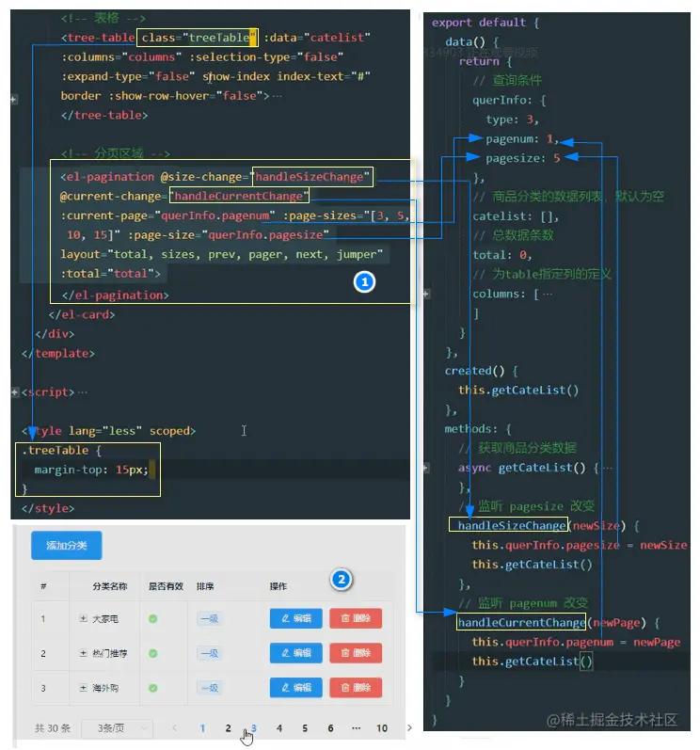Unfold the getCateList method body
The image size is (700, 750).
(426, 468)
